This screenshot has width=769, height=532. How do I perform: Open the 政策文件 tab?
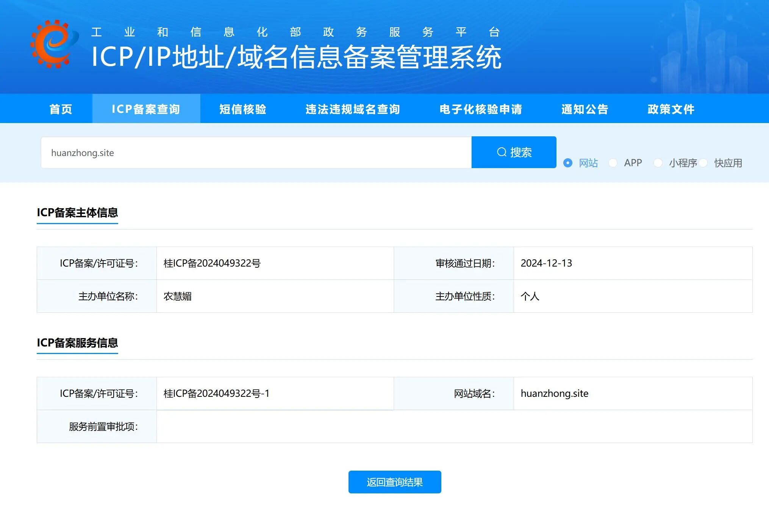[x=671, y=109]
